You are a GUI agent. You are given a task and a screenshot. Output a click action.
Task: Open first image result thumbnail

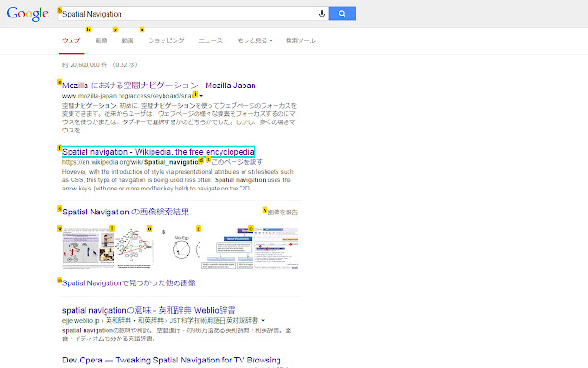click(88, 247)
